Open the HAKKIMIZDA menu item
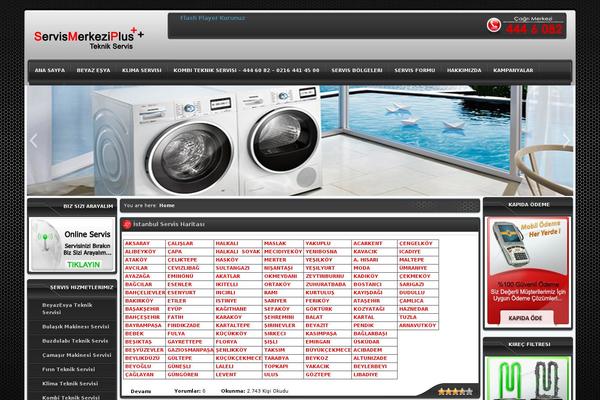Screen dimensions: 600x400 [x=464, y=70]
